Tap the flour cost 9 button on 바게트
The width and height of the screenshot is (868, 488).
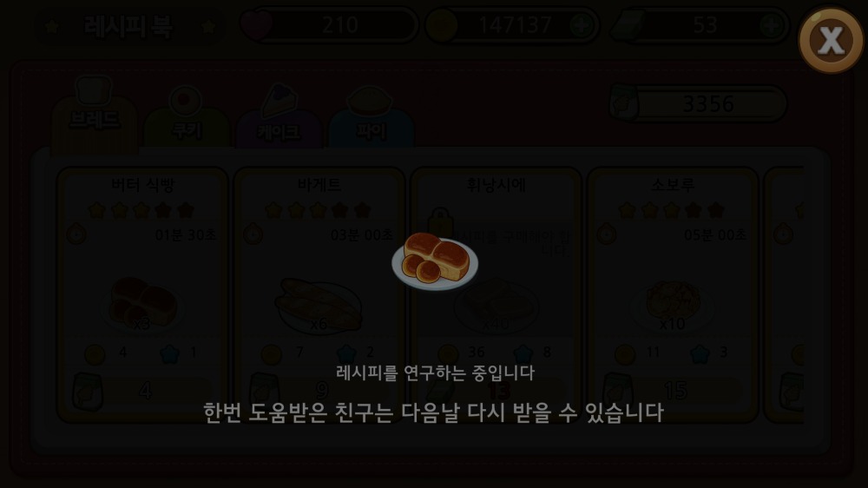(321, 391)
